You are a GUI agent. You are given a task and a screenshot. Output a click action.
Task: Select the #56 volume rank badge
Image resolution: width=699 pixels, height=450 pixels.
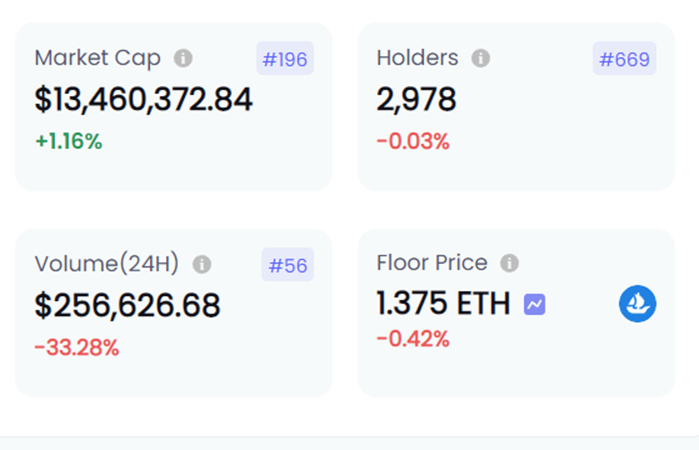pos(288,264)
